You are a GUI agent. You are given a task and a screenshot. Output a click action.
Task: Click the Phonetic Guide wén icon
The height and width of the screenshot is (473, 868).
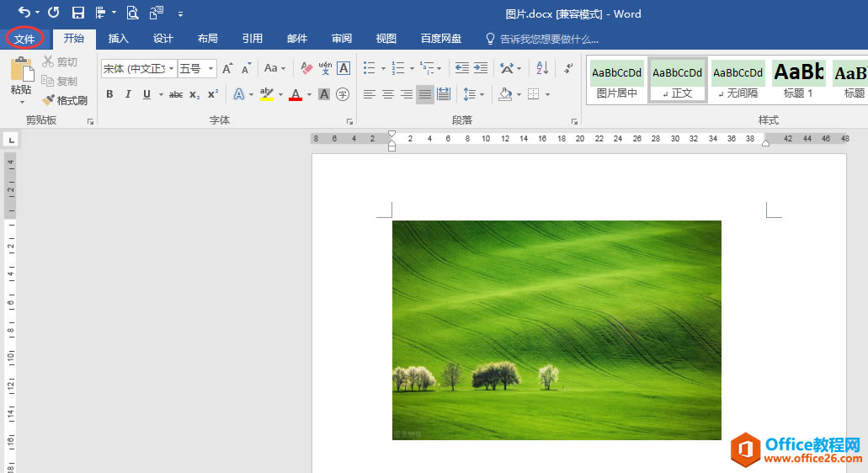[x=325, y=68]
